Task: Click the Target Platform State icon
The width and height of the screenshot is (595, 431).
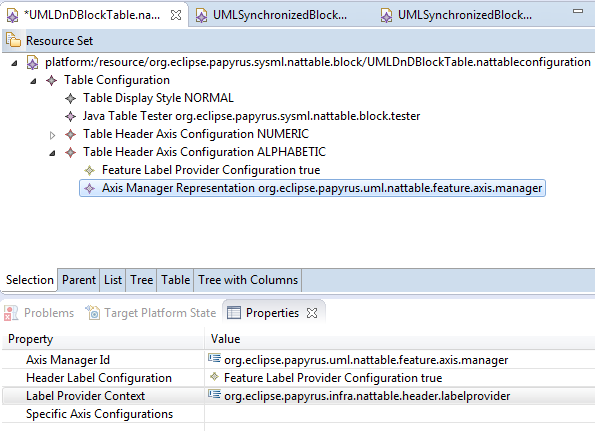Action: click(93, 313)
